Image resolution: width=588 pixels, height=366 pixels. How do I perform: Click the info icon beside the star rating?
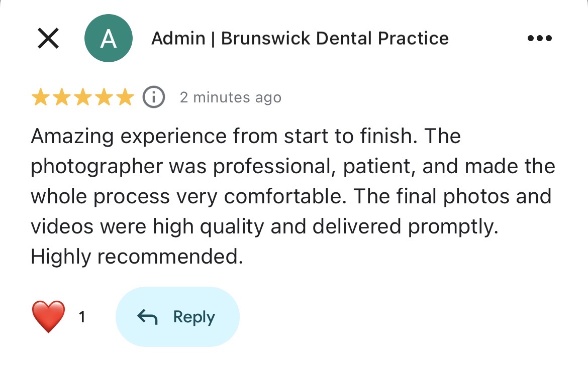[154, 97]
